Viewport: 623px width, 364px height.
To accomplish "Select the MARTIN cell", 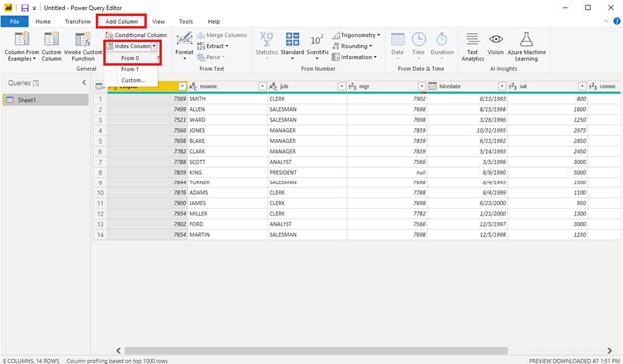I will click(228, 235).
